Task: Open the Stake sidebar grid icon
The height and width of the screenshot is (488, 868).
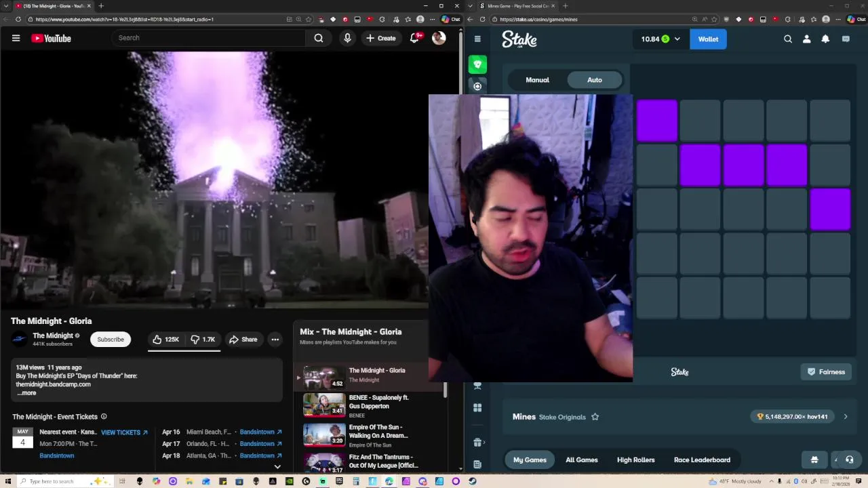Action: (x=477, y=408)
